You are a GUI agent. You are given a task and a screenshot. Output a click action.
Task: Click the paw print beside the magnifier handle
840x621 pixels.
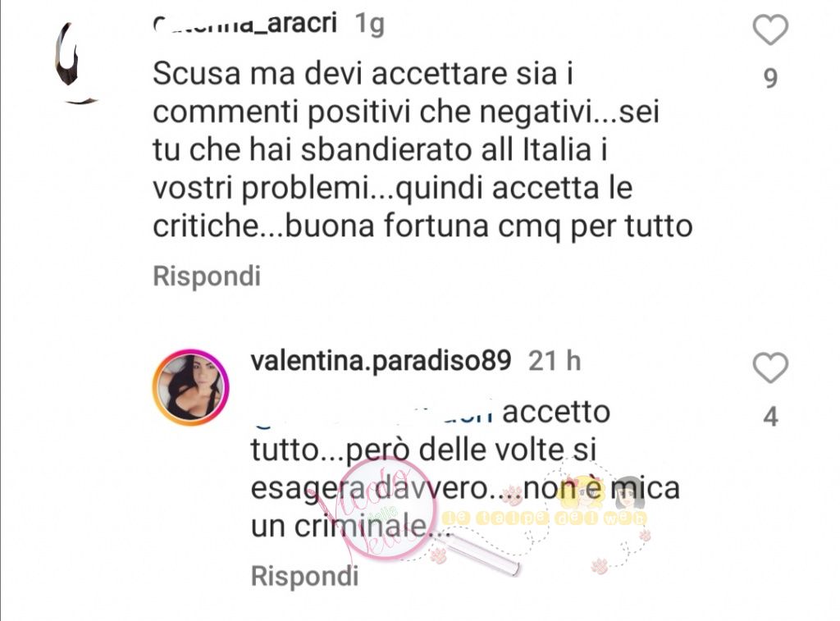tap(440, 555)
